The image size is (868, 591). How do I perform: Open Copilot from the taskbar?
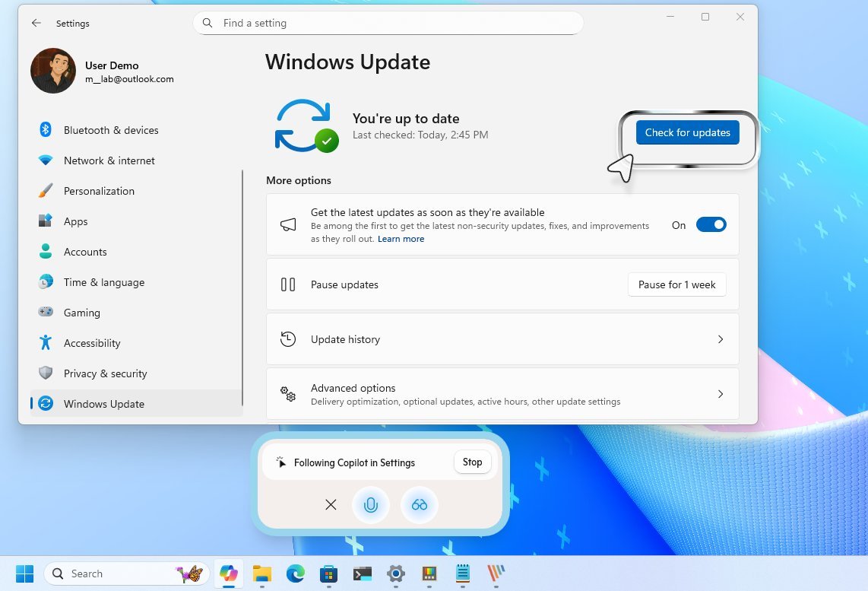(x=228, y=574)
